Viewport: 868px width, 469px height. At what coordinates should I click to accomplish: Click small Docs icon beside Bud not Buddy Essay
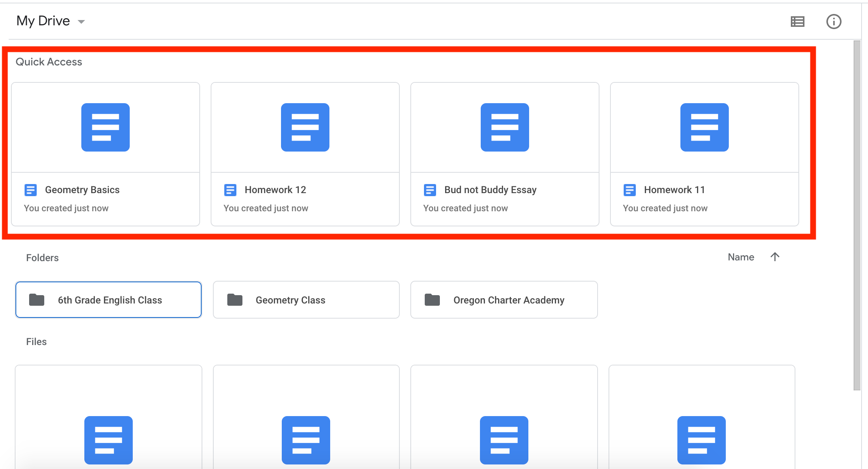(x=430, y=190)
